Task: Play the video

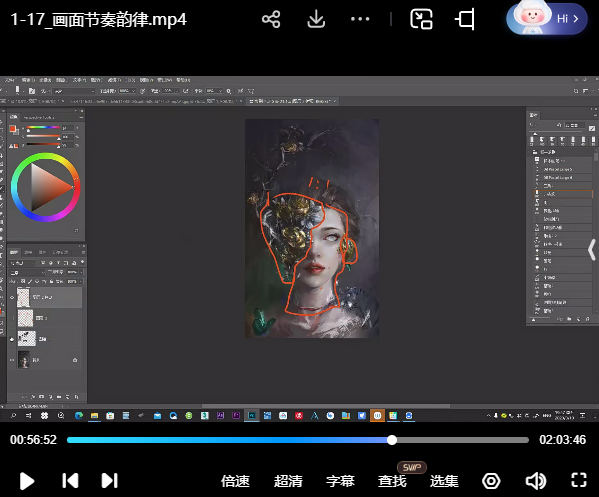Action: (x=27, y=481)
